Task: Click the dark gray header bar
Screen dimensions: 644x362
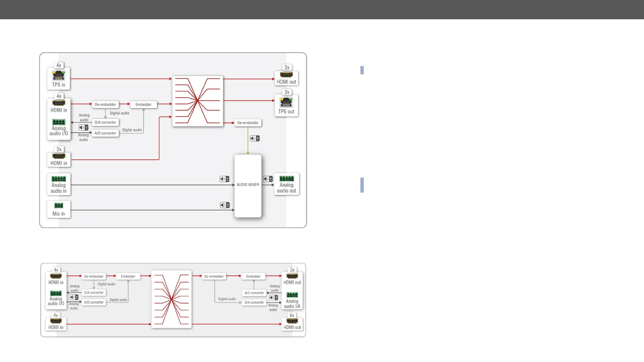Action: tap(322, 9)
